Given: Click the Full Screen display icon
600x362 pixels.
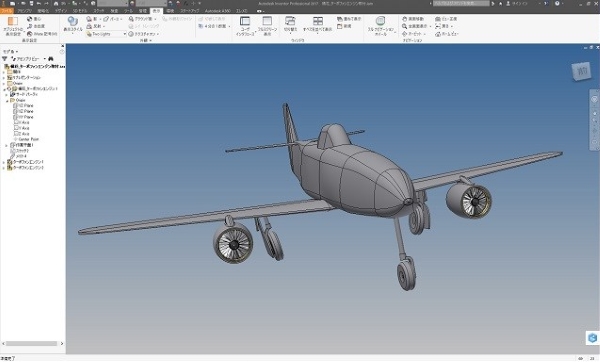Looking at the screenshot, I should coord(267,26).
